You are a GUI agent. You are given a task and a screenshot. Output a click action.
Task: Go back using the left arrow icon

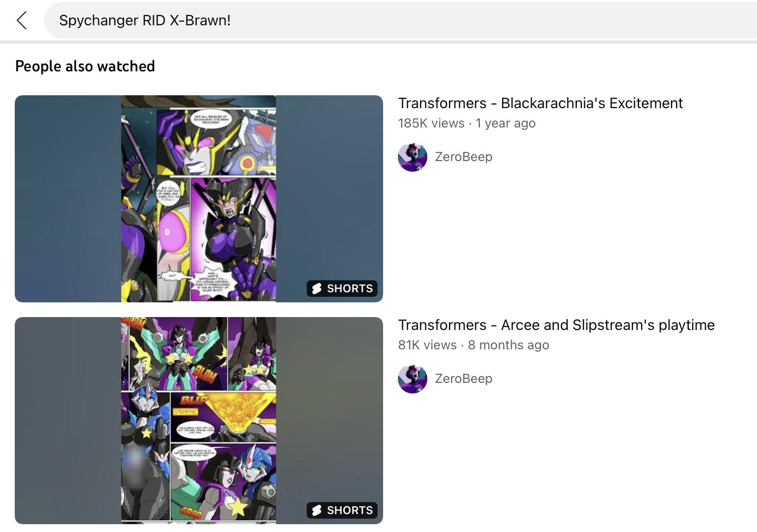[22, 20]
